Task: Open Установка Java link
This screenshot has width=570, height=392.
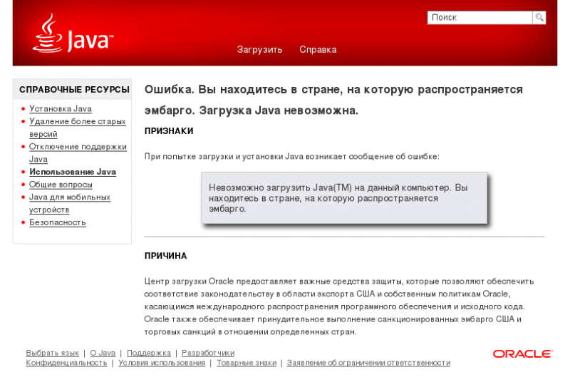Action: point(61,109)
